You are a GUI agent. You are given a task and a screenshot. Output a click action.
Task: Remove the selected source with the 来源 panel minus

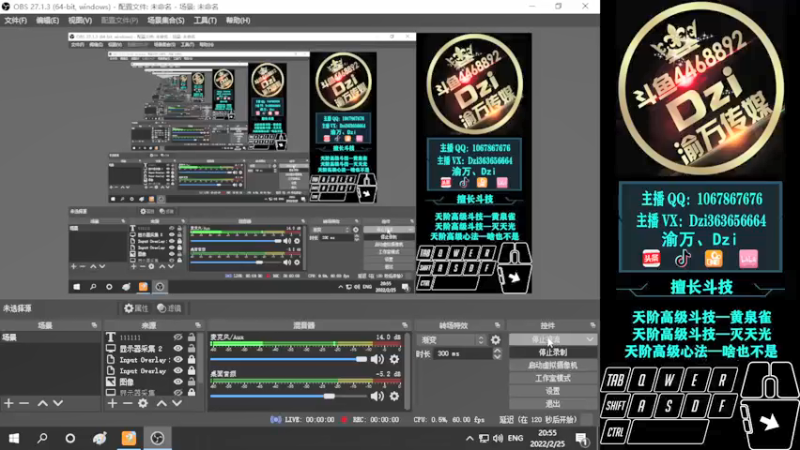tap(128, 403)
